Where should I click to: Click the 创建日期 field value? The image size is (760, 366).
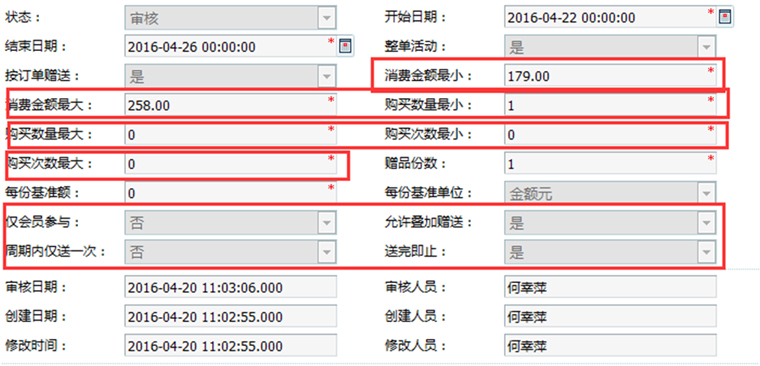point(230,317)
